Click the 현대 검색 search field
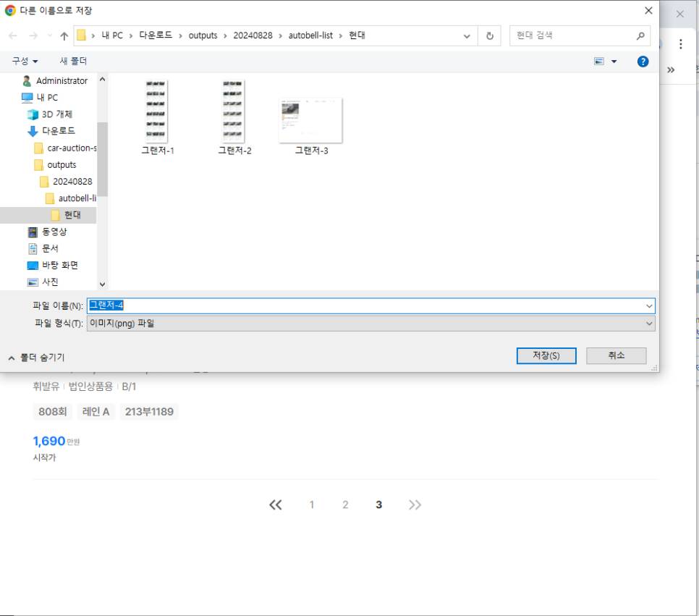 [x=572, y=35]
